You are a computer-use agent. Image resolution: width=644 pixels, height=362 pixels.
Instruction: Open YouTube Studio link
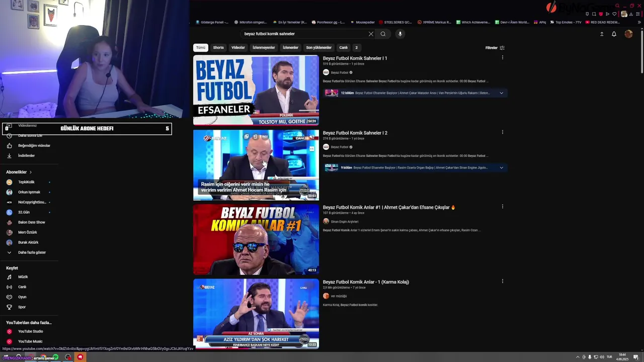[x=25, y=331]
